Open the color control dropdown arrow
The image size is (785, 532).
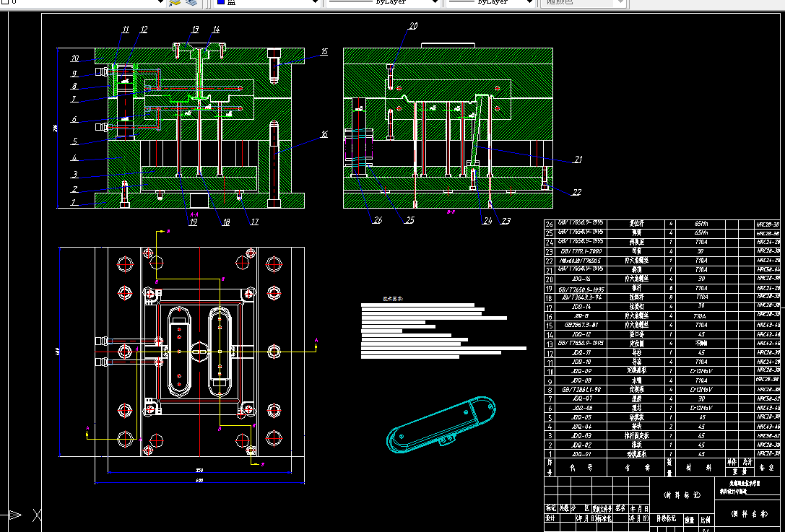[x=314, y=2]
